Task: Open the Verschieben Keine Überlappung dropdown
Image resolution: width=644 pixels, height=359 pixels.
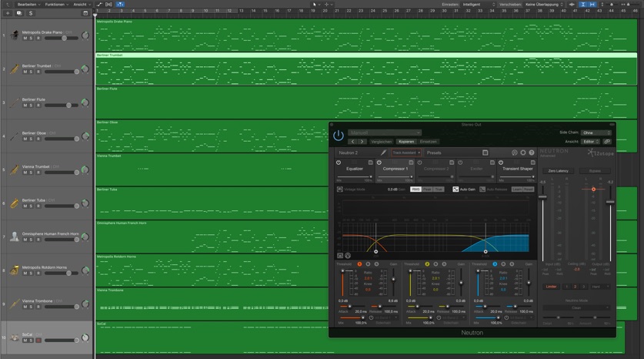Action: (544, 5)
